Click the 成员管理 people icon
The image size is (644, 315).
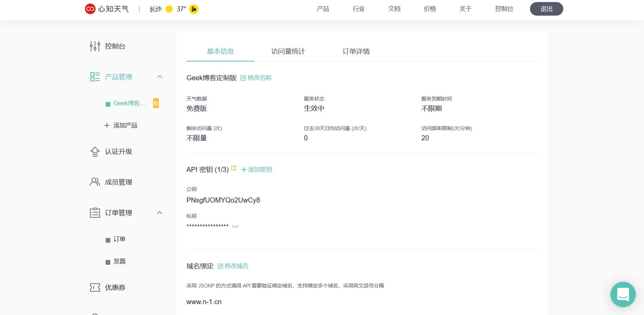click(95, 182)
